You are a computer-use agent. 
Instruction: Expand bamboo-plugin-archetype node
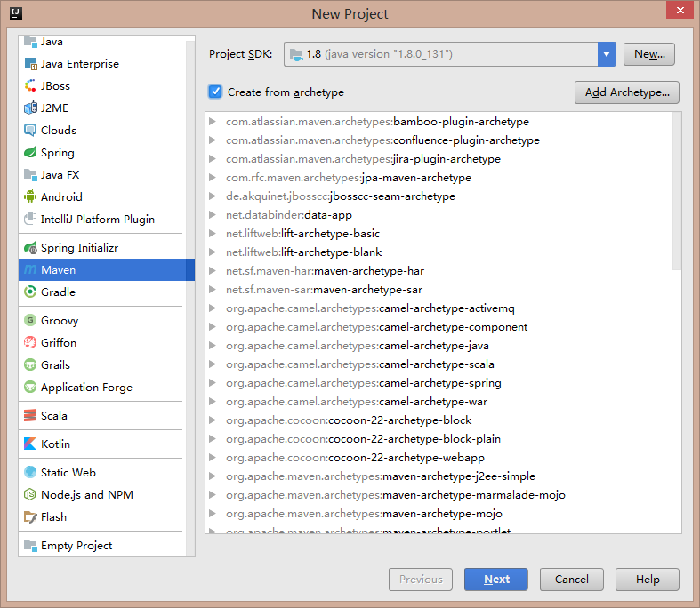(213, 121)
